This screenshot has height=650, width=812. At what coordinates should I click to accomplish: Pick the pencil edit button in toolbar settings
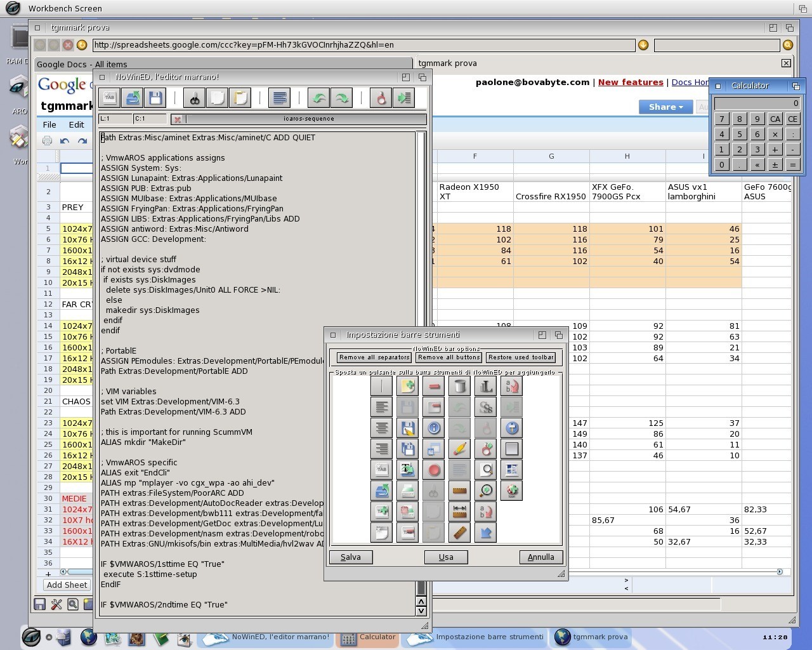459,449
